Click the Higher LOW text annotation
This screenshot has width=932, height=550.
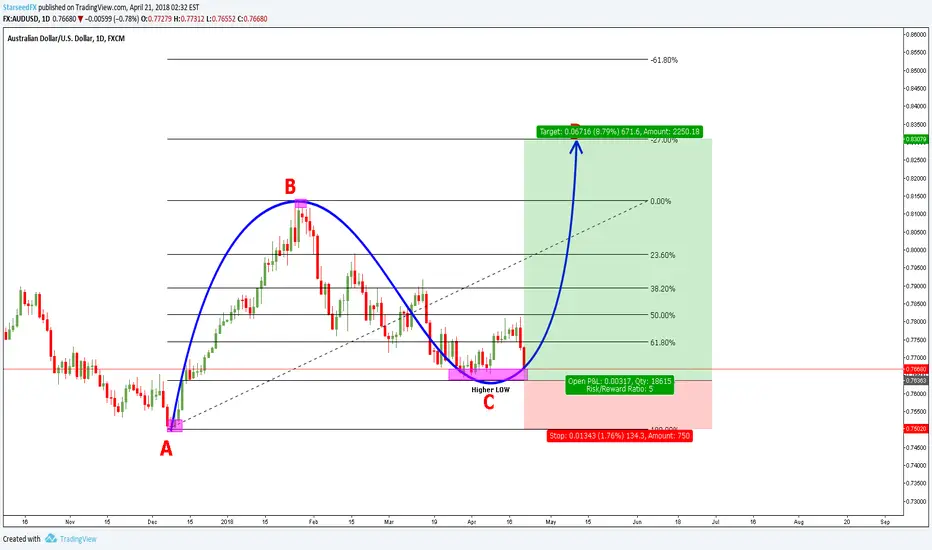click(x=490, y=389)
